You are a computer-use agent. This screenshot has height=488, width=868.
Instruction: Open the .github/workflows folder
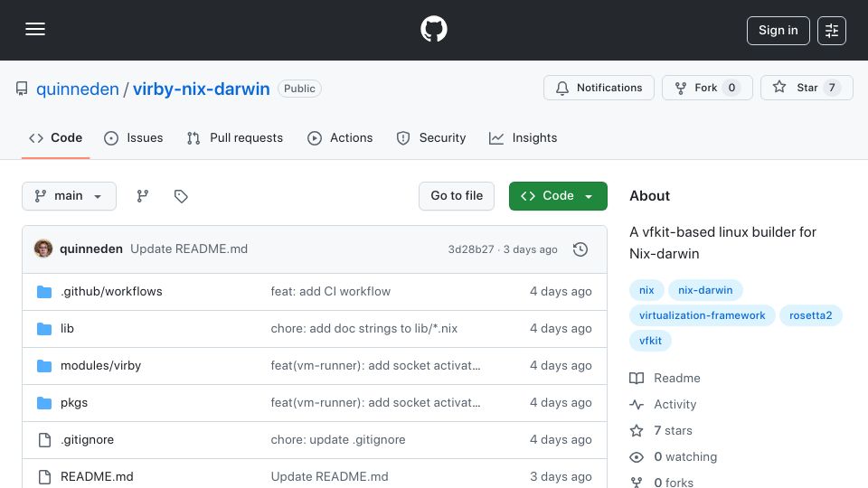point(111,292)
